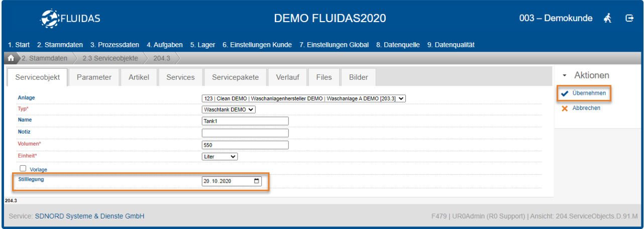Click the orange X icon beside Abbrechen
Screen dimensions: 644x229
[565, 108]
